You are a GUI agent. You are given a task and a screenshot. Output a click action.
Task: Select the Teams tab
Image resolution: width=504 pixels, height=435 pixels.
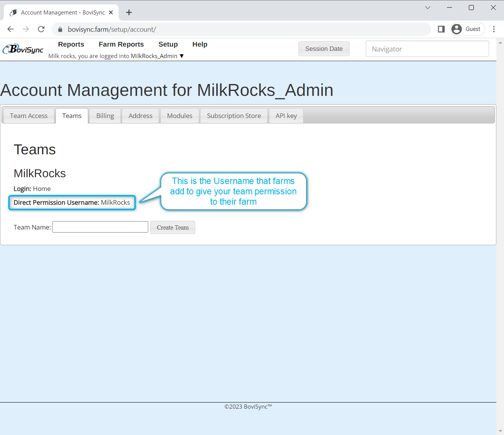click(x=72, y=116)
